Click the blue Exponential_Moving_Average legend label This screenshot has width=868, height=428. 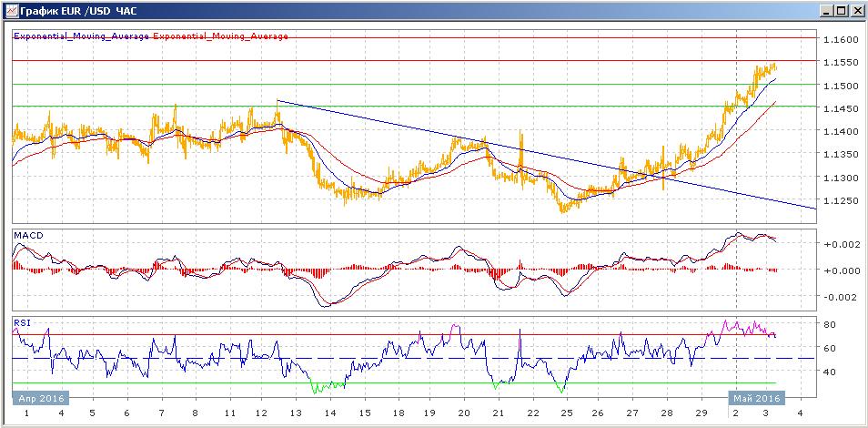(81, 36)
